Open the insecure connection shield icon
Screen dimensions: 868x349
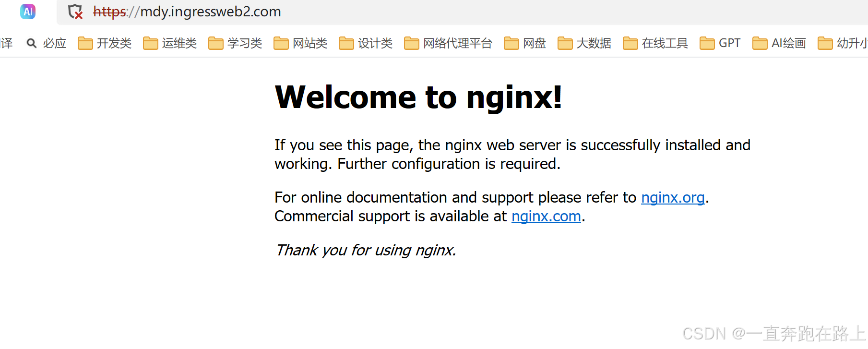click(75, 12)
